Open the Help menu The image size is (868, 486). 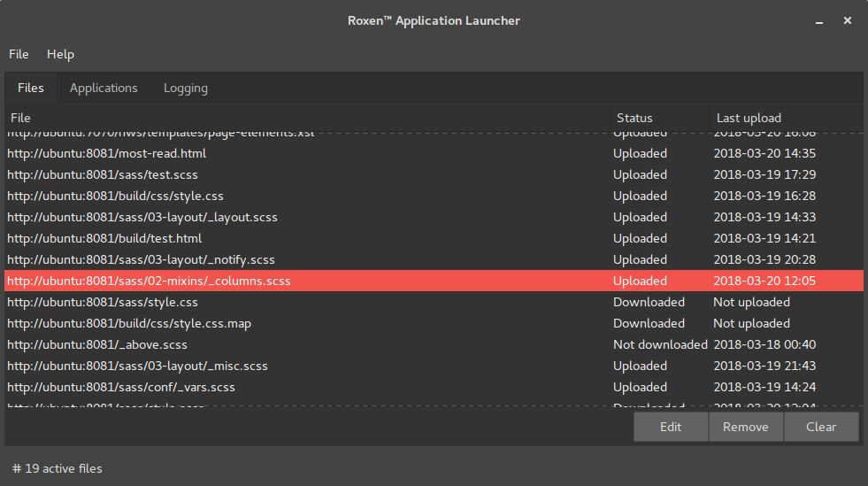click(60, 54)
